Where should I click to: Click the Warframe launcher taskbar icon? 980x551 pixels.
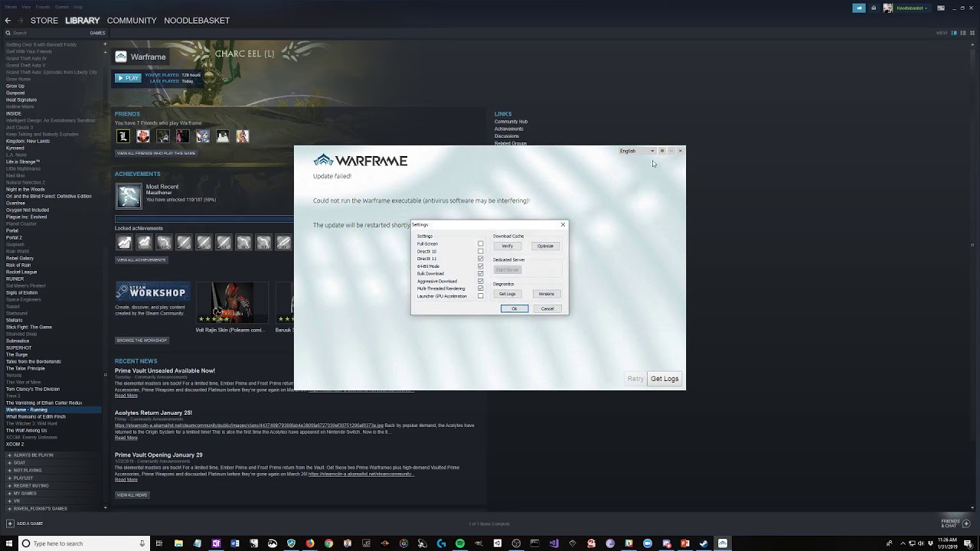pos(722,543)
